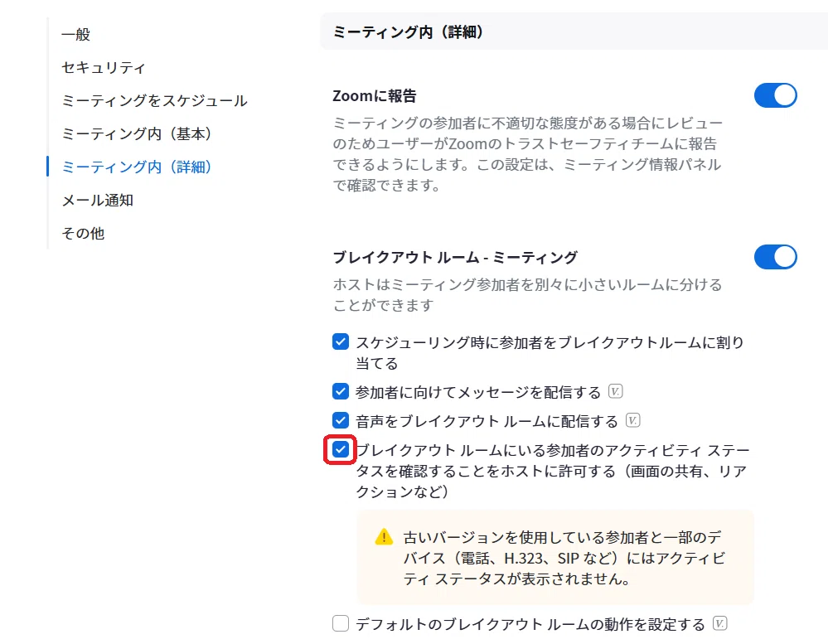Turn off the Zoomに報告 toggle
The width and height of the screenshot is (828, 644).
(x=775, y=95)
